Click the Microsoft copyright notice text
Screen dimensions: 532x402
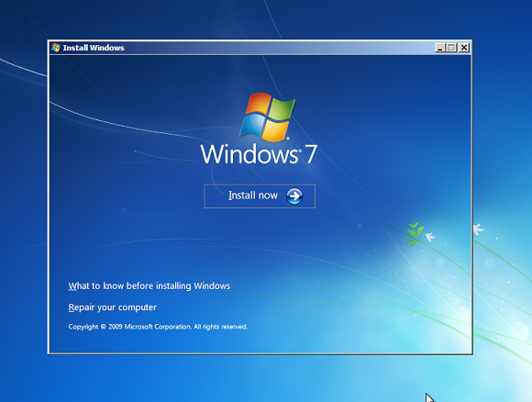(x=158, y=327)
